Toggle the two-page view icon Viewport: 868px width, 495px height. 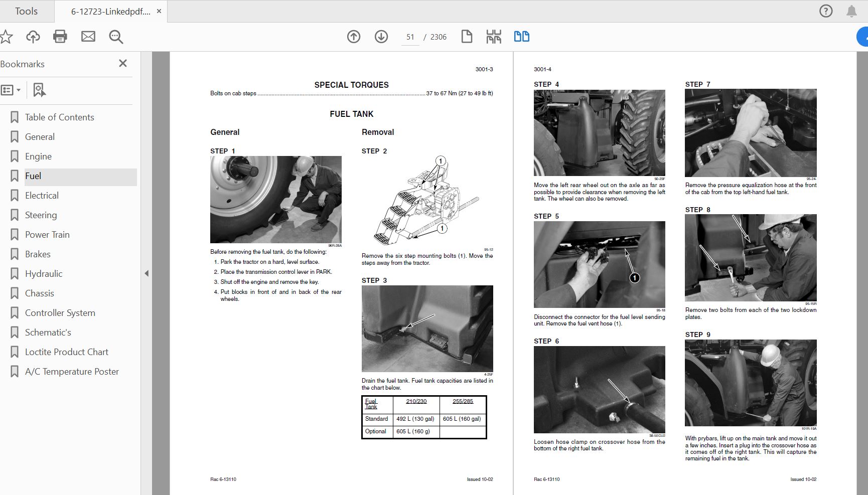tap(522, 37)
